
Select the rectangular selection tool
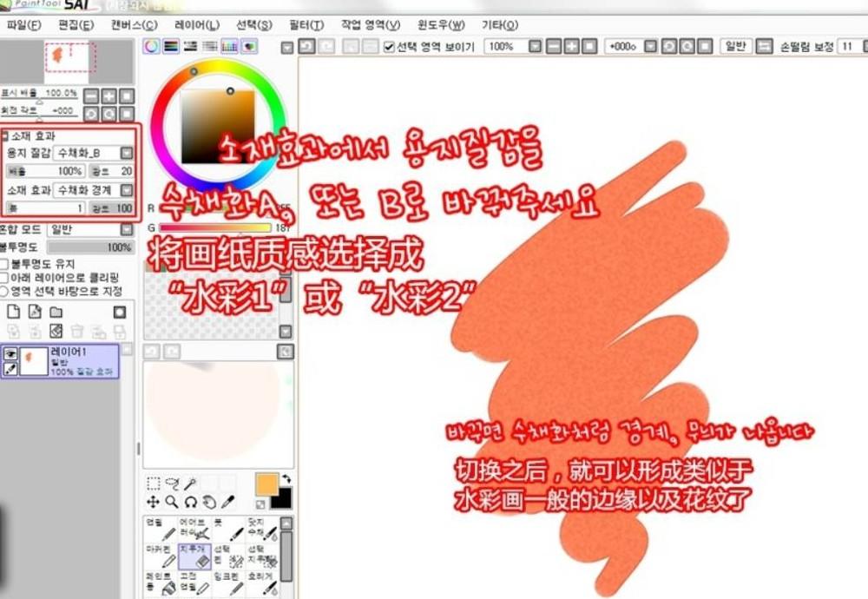point(153,483)
